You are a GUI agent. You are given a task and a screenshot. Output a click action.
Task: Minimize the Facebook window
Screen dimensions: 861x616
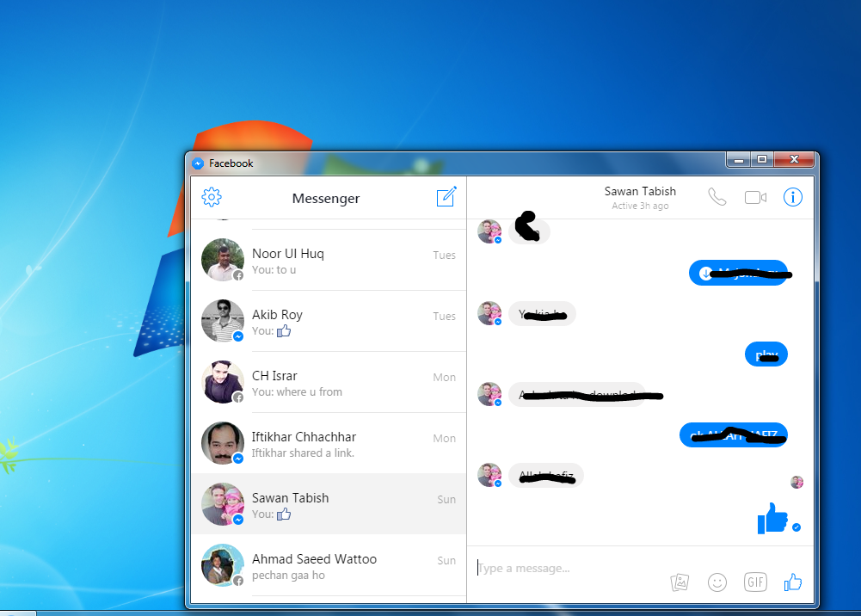(739, 160)
